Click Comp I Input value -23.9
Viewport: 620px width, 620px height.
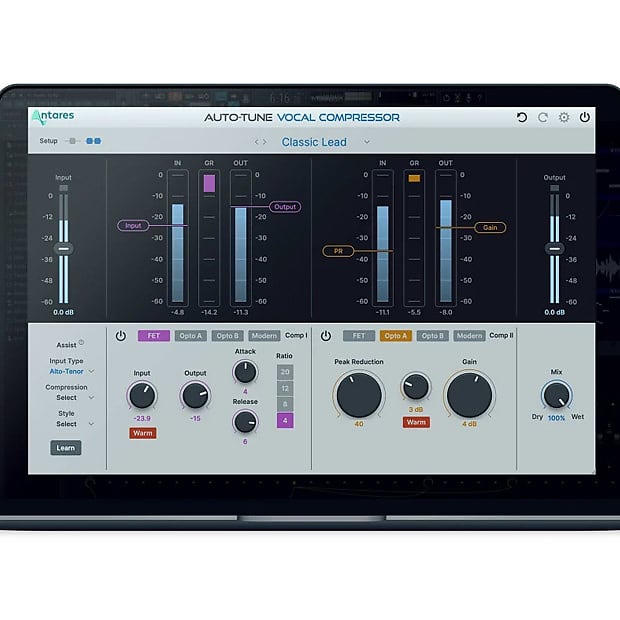(x=142, y=418)
